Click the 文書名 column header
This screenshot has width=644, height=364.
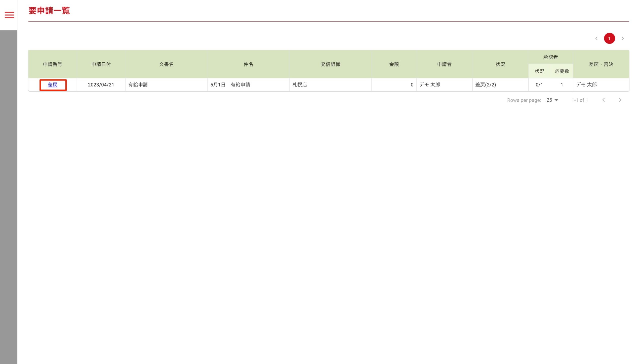166,64
